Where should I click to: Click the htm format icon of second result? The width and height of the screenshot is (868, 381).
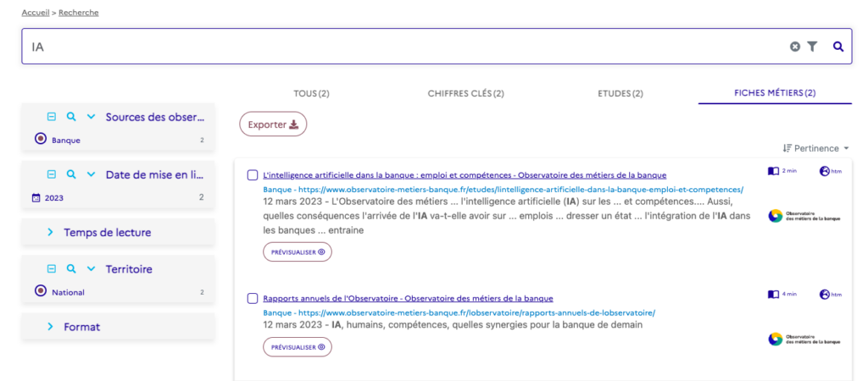pos(824,294)
